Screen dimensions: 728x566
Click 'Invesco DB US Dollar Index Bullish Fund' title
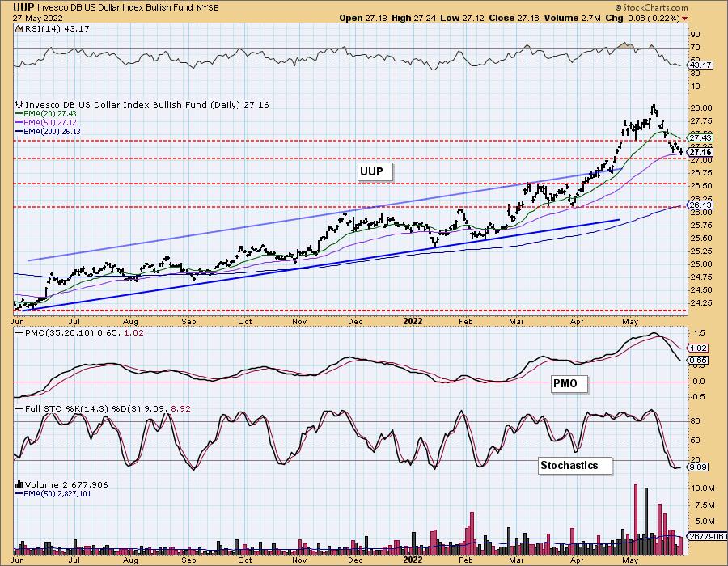pos(113,8)
